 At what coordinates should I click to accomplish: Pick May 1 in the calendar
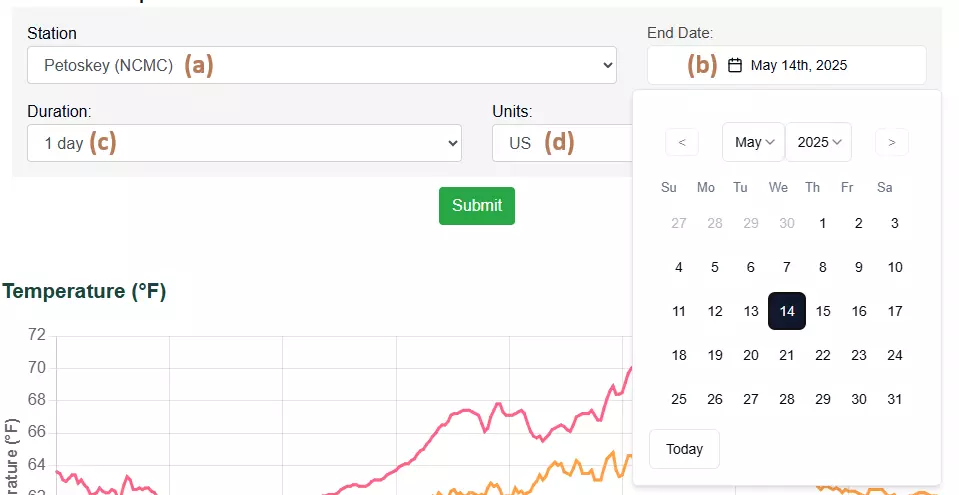tap(823, 223)
